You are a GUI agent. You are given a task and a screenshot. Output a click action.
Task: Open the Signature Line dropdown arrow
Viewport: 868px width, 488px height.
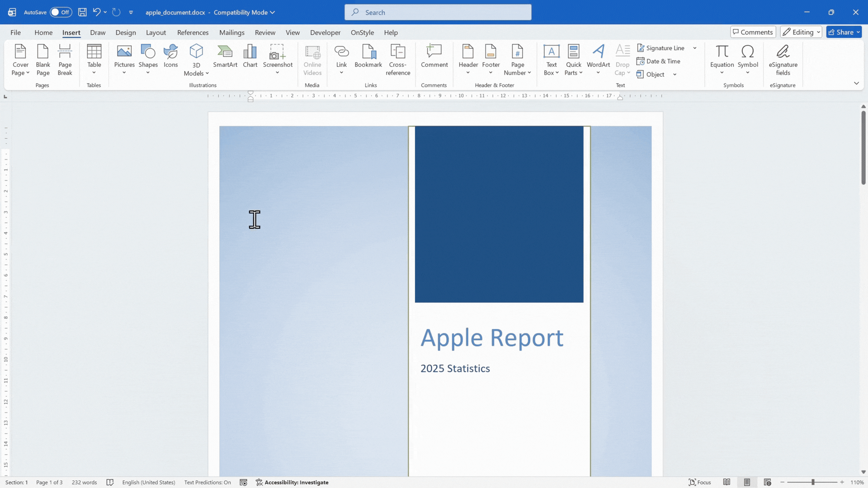click(694, 48)
